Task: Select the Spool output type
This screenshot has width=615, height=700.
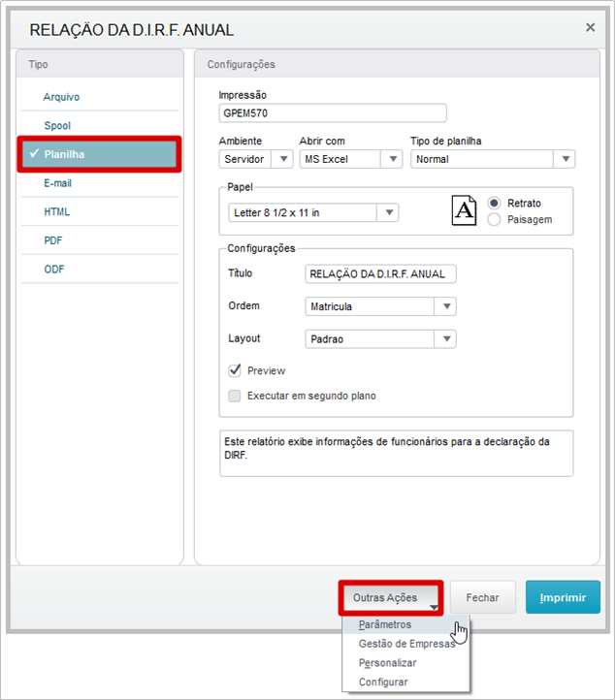Action: coord(100,125)
